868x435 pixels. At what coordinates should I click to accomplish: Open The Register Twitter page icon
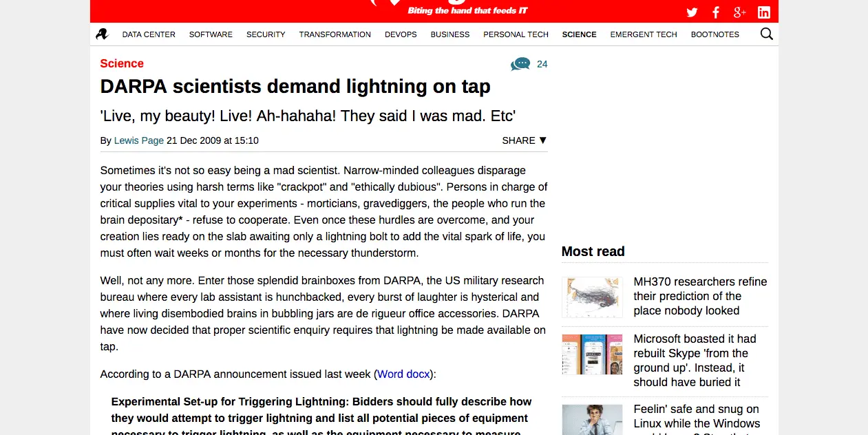(692, 12)
